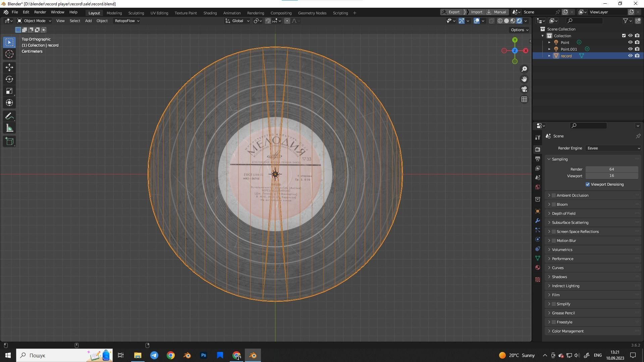644x362 pixels.
Task: Enable the Bloom checkbox
Action: 554,204
